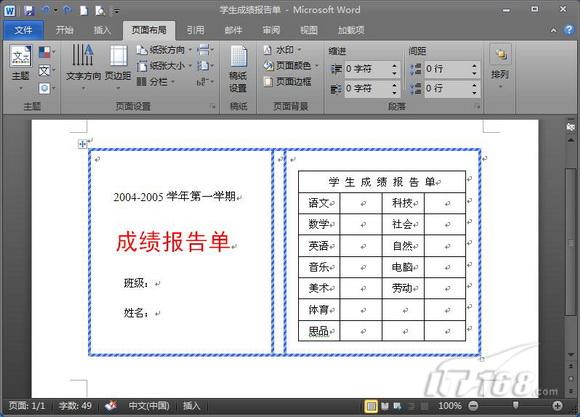Open theme colors icon
Screen dimensions: 580x417
[46, 52]
